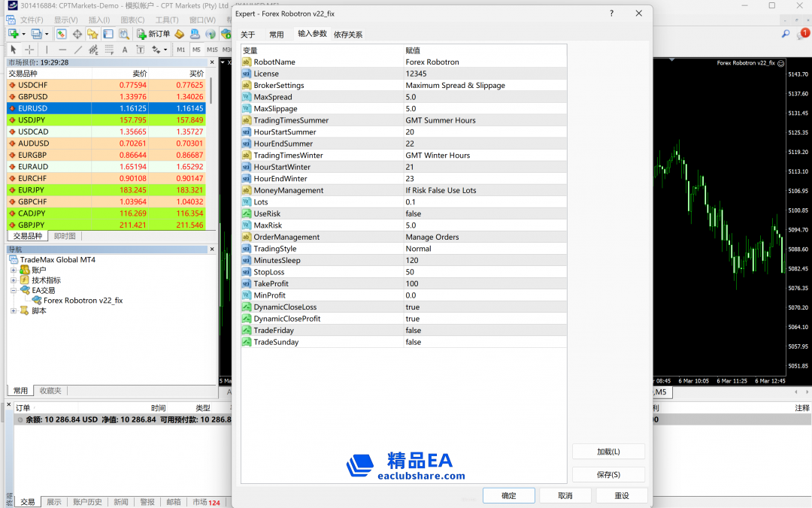Select Forex Robotron v22_fix in Navigator
The image size is (812, 508).
tap(83, 301)
